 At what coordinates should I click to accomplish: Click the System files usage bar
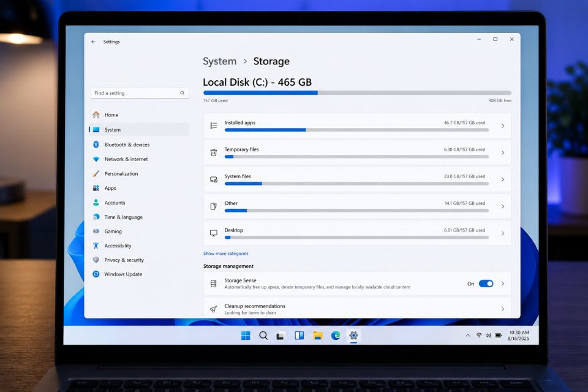tap(356, 184)
